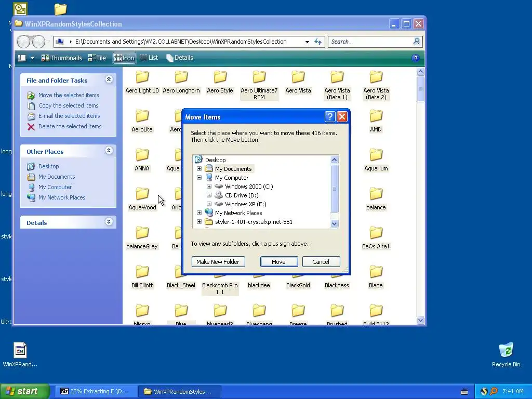Expand Windows 2000 (C:) drive node

point(209,187)
